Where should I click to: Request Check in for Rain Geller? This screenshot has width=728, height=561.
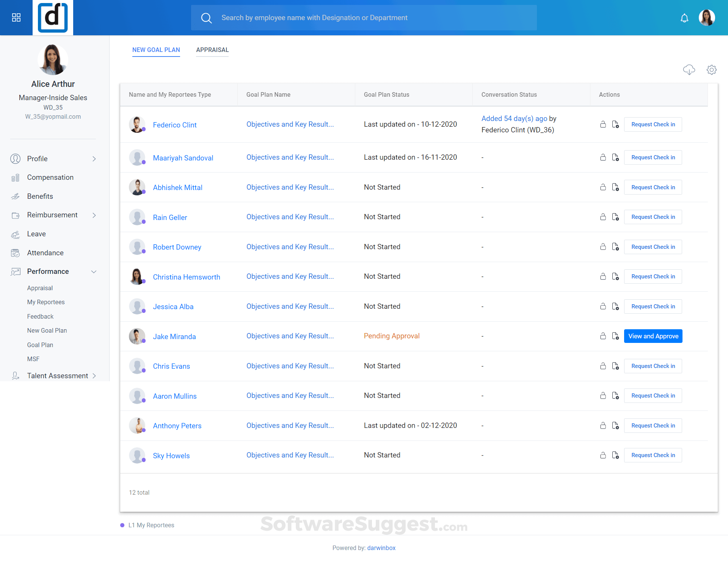click(x=653, y=217)
